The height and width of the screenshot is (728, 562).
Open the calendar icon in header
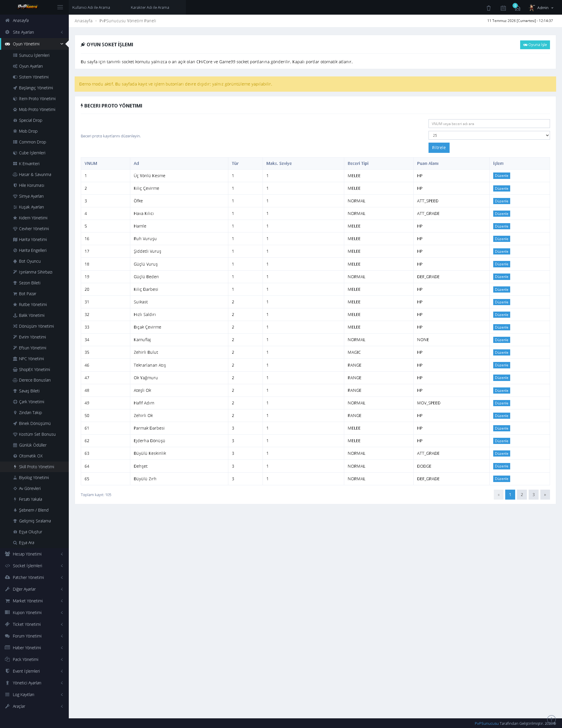click(x=503, y=8)
